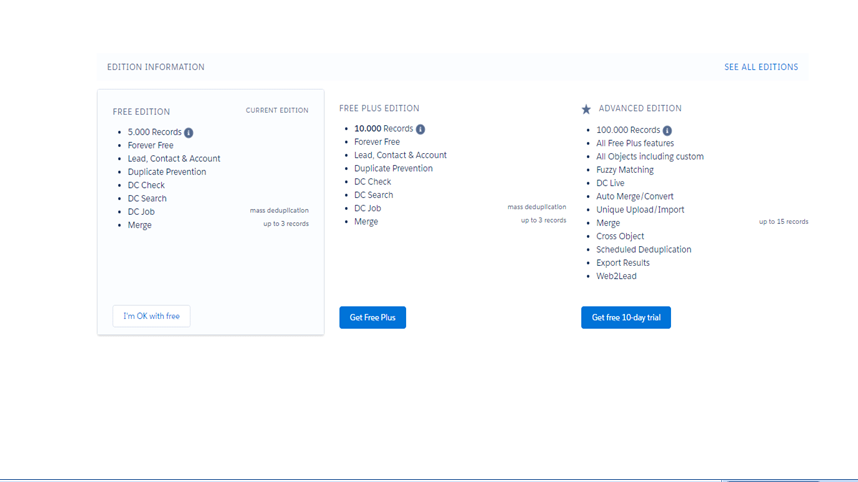
Task: Click "Forever Free" in Free Edition list
Action: pyautogui.click(x=150, y=145)
